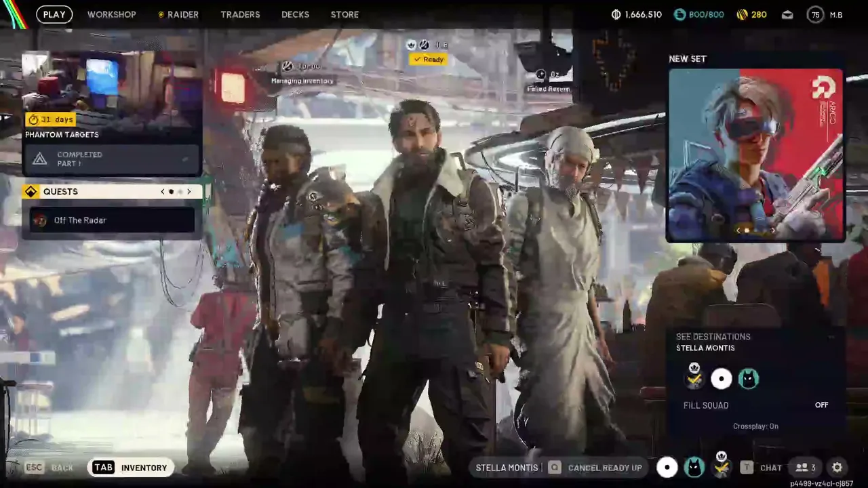Image resolution: width=868 pixels, height=488 pixels.
Task: Click SEE DESTINATIONS above Stella Montis
Action: (x=713, y=337)
